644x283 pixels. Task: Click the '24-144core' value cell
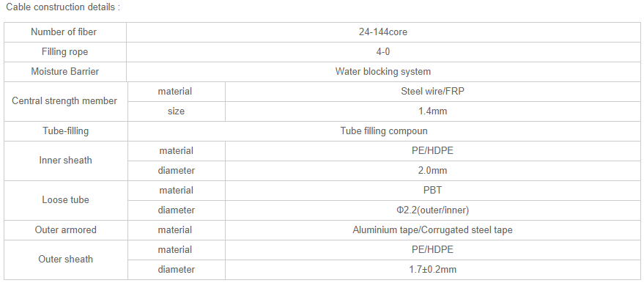[382, 32]
